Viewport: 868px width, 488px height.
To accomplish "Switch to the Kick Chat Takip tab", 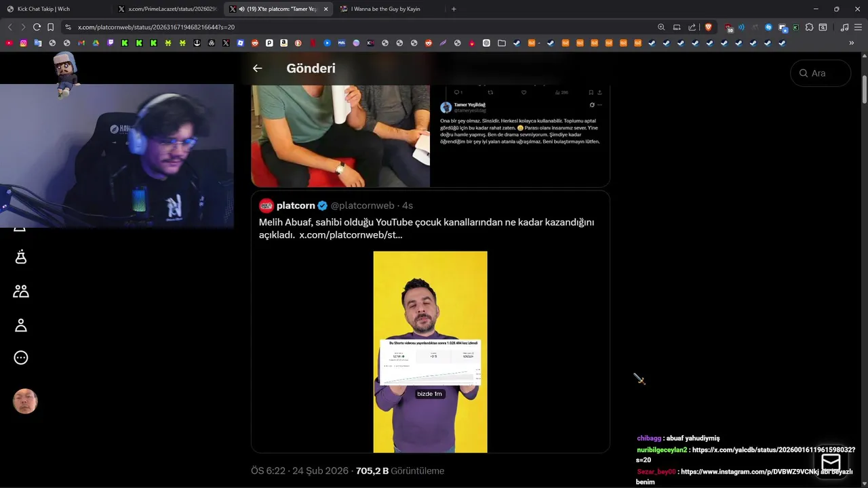I will [54, 9].
